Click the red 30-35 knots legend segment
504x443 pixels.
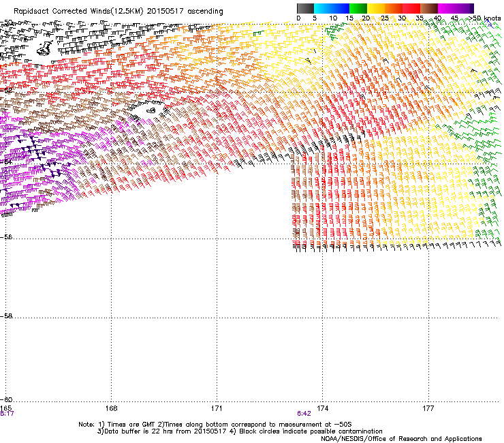click(x=411, y=8)
